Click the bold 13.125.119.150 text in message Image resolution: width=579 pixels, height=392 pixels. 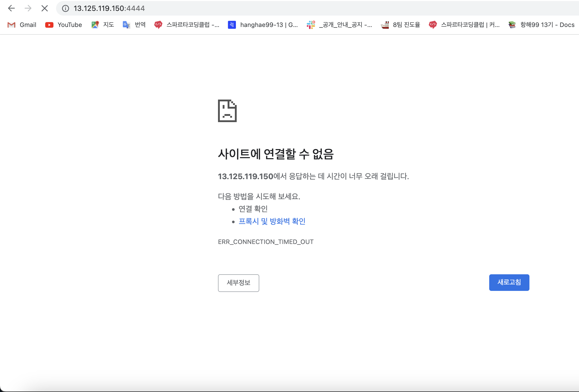coord(246,177)
